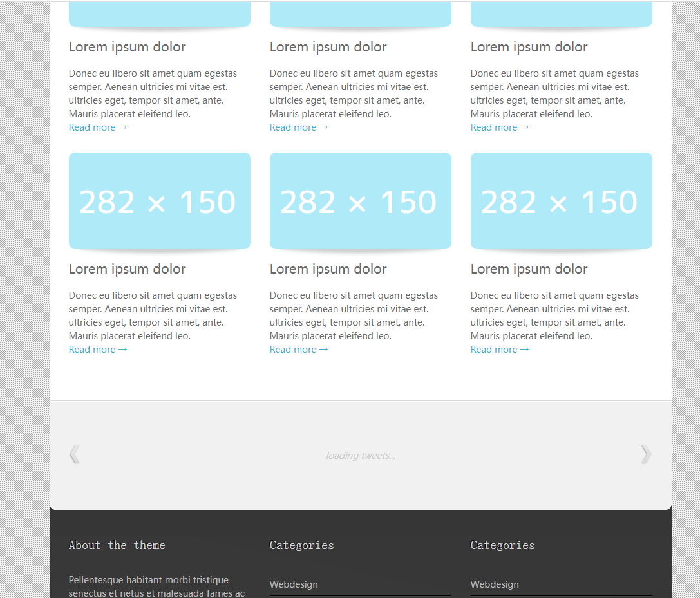Click the loading tweets placeholder text
Screen dimensions: 700x598
pos(361,456)
